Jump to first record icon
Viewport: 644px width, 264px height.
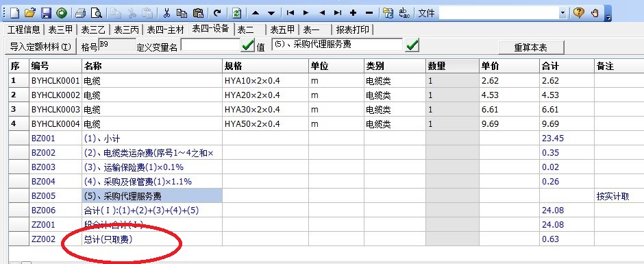click(290, 13)
